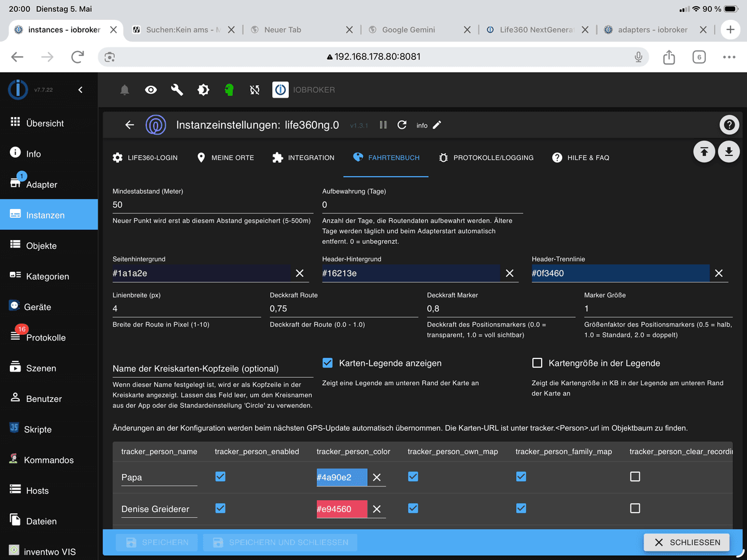Image resolution: width=747 pixels, height=560 pixels.
Task: Open the HILFE & FAQ tab
Action: [x=581, y=158]
